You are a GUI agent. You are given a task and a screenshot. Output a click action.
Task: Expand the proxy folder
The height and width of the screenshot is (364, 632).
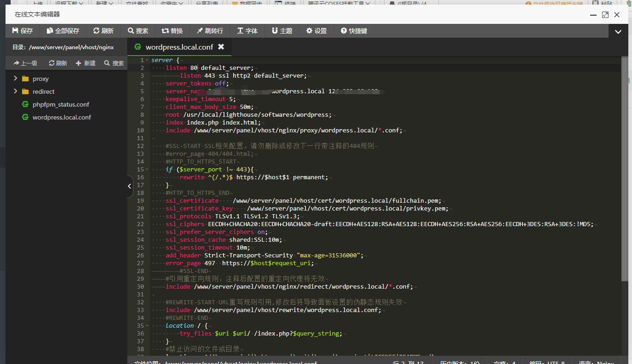(16, 79)
